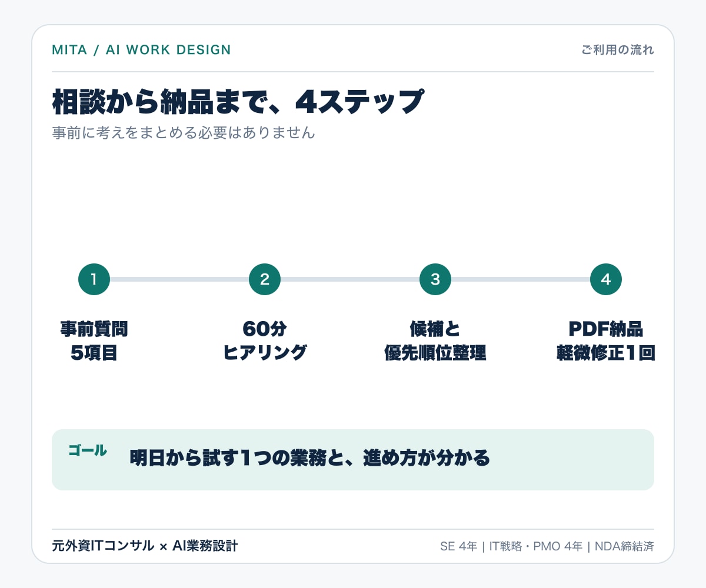Click the footer text 'NDA締結済'
Viewport: 706px width, 588px height.
(624, 546)
